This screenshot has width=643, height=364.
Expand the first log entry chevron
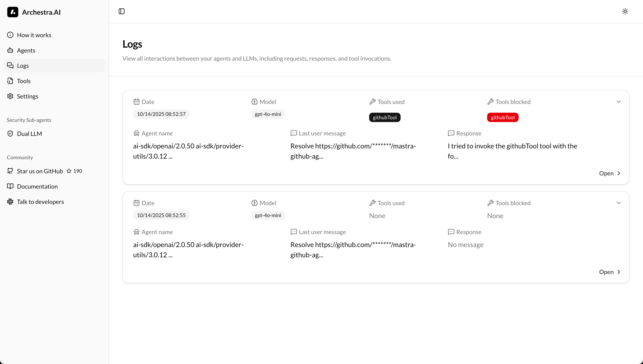coord(619,102)
